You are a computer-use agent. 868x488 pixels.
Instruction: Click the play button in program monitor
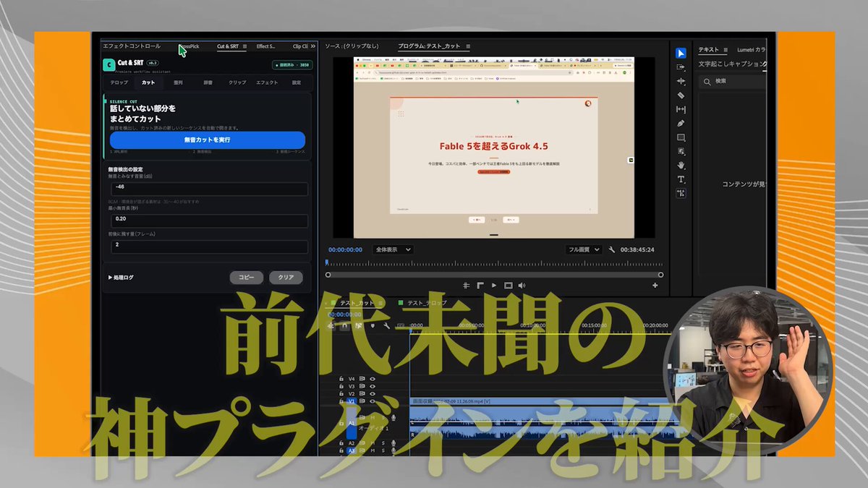coord(493,285)
